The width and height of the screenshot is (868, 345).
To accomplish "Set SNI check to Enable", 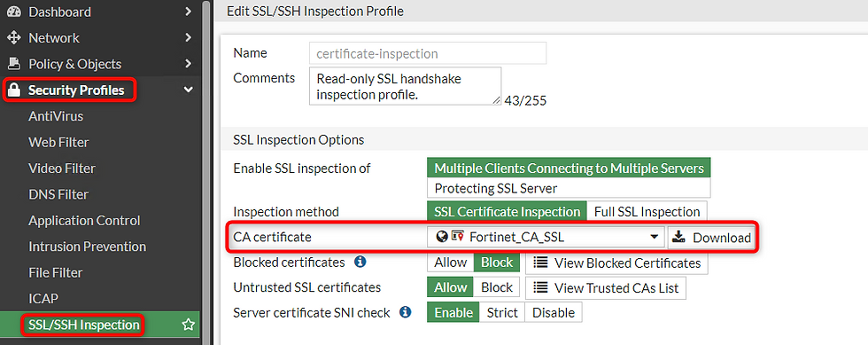I will click(453, 312).
